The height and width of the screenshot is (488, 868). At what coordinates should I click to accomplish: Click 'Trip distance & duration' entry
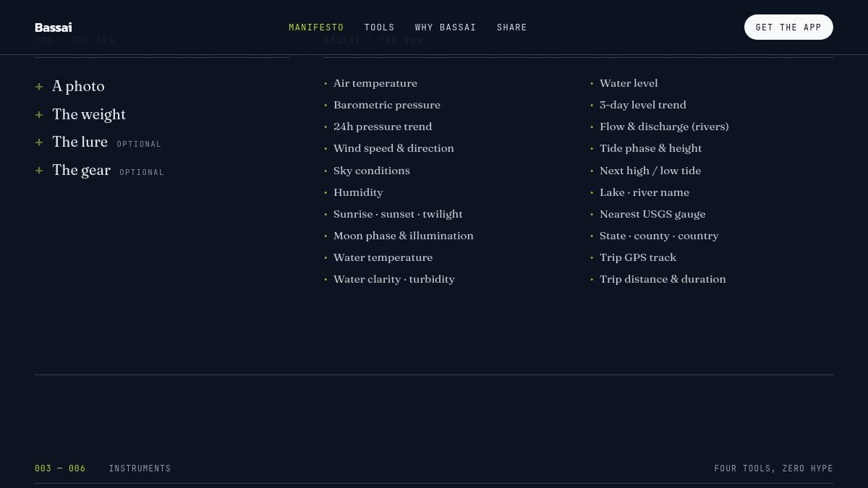pos(663,279)
